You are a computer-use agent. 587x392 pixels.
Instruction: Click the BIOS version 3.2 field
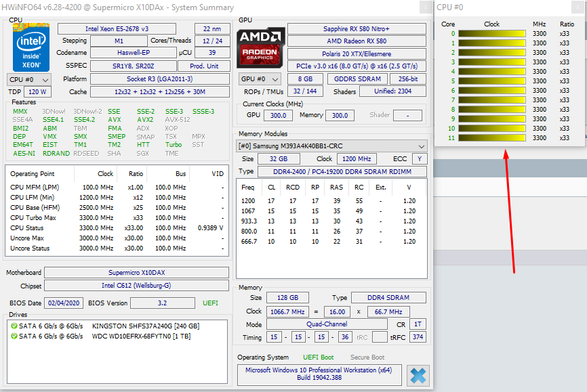[163, 303]
